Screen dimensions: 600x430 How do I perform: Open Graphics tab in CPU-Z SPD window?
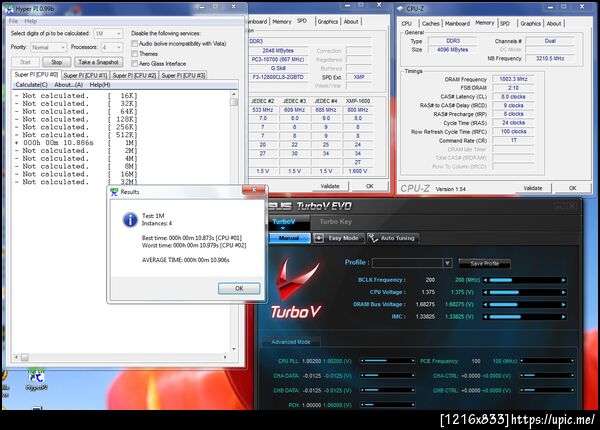[x=328, y=22]
